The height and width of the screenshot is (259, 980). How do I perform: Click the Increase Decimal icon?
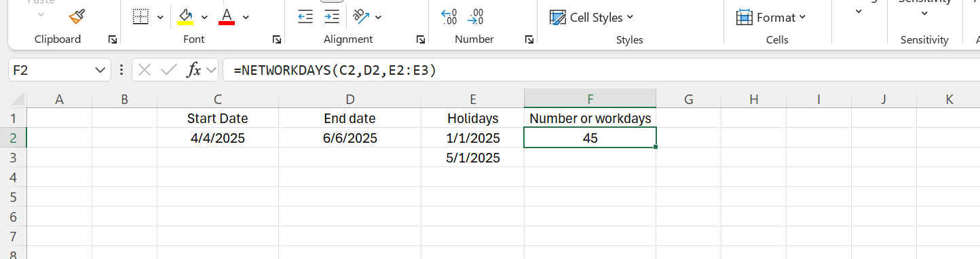(x=449, y=17)
